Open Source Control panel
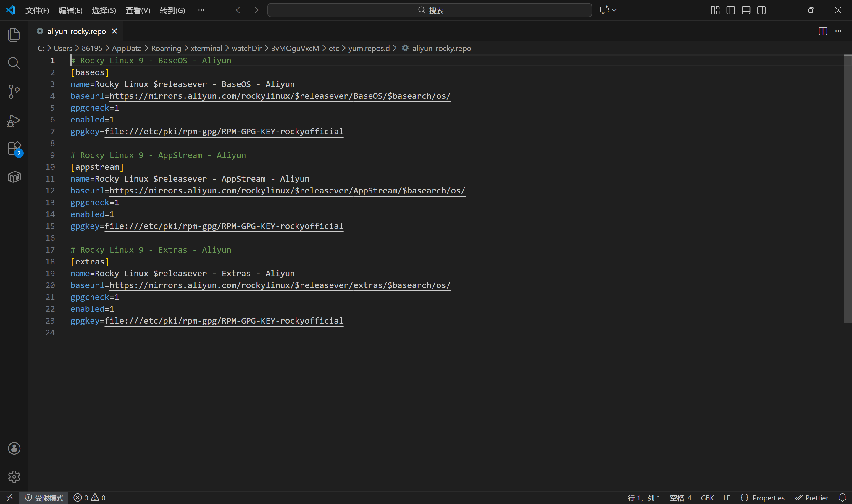 [14, 92]
